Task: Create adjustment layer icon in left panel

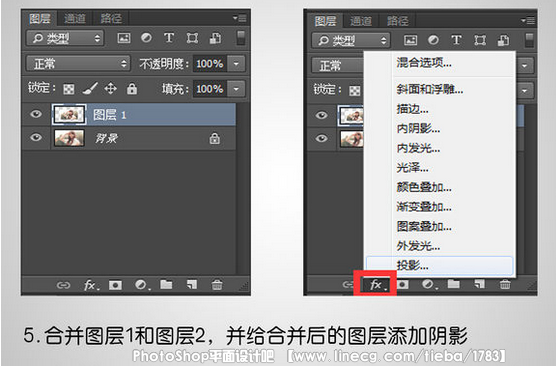Action: click(x=142, y=285)
